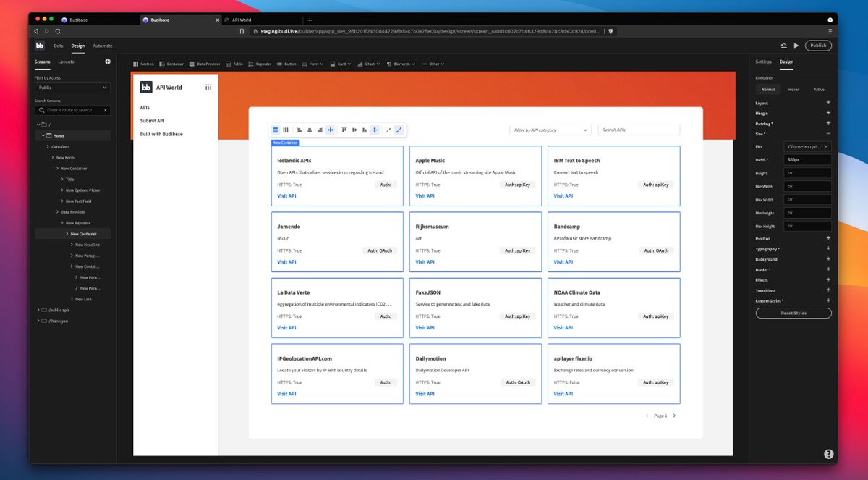Select Data Provider in component tree

pos(72,212)
